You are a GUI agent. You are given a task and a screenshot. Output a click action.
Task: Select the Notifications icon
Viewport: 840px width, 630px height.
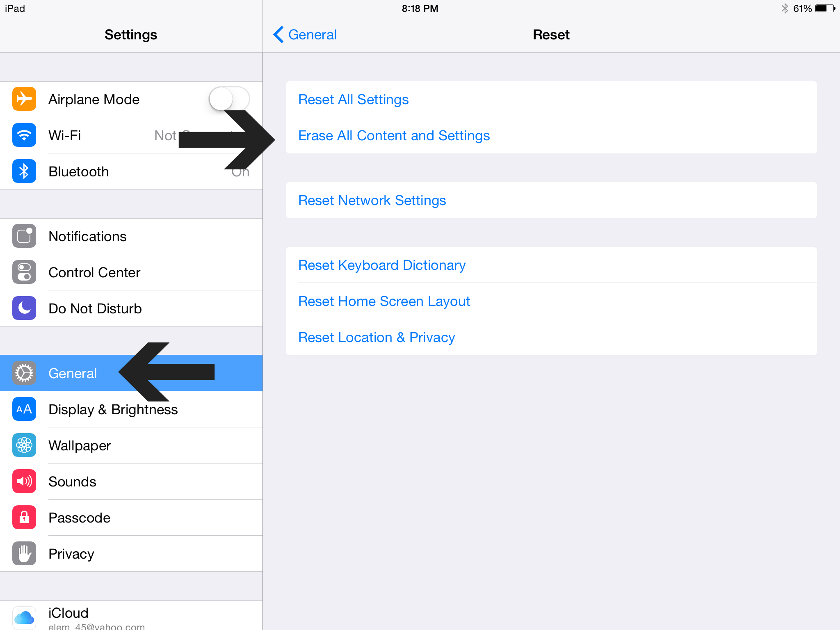(24, 236)
